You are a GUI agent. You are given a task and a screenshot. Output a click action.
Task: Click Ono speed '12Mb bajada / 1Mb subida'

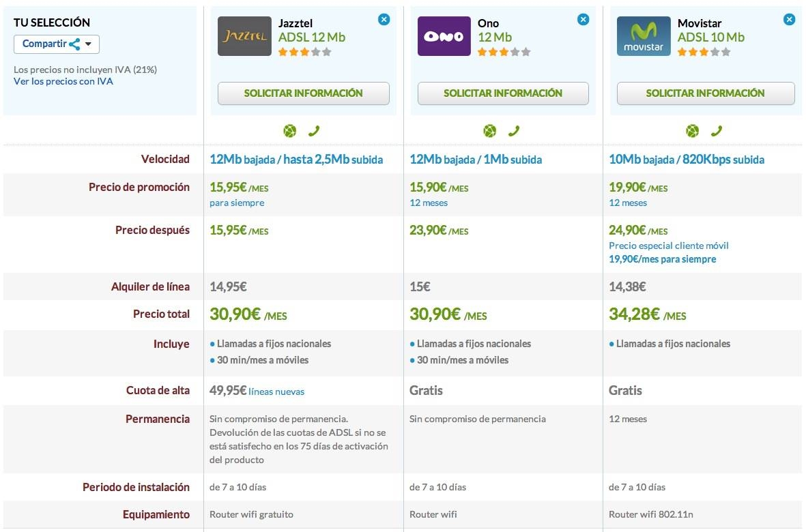476,160
